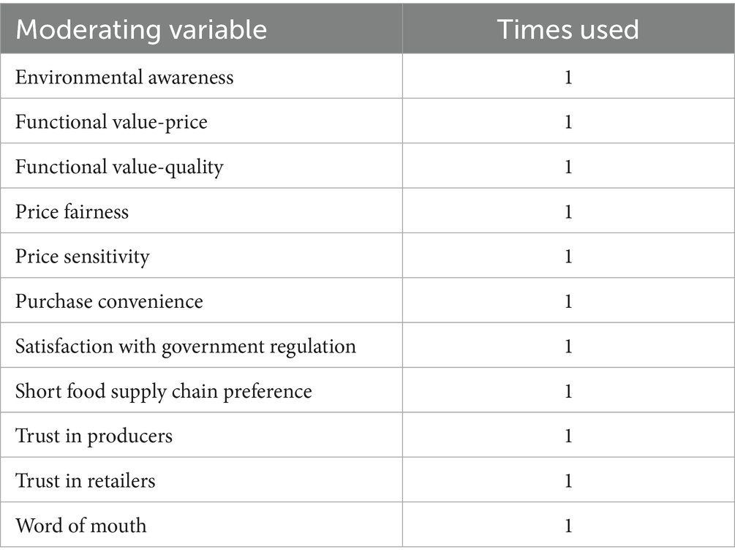Select the Functional value-price cell
This screenshot has width=735, height=560.
pos(111,121)
